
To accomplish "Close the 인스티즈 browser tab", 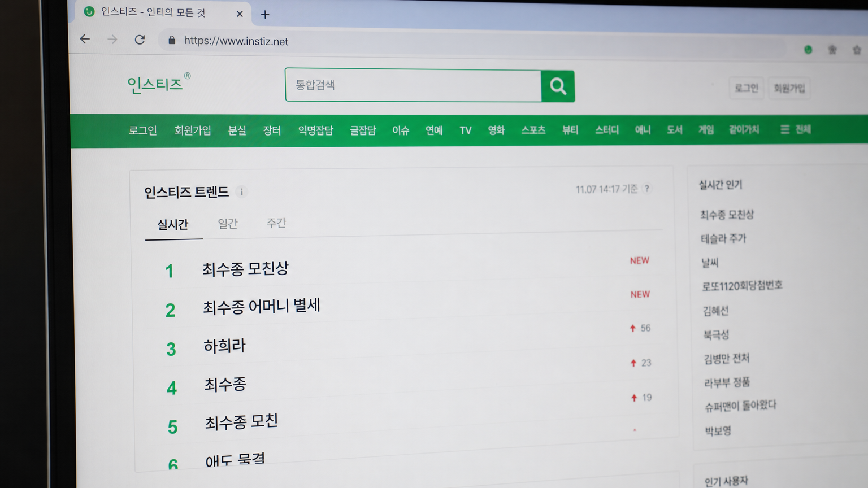I will click(240, 14).
